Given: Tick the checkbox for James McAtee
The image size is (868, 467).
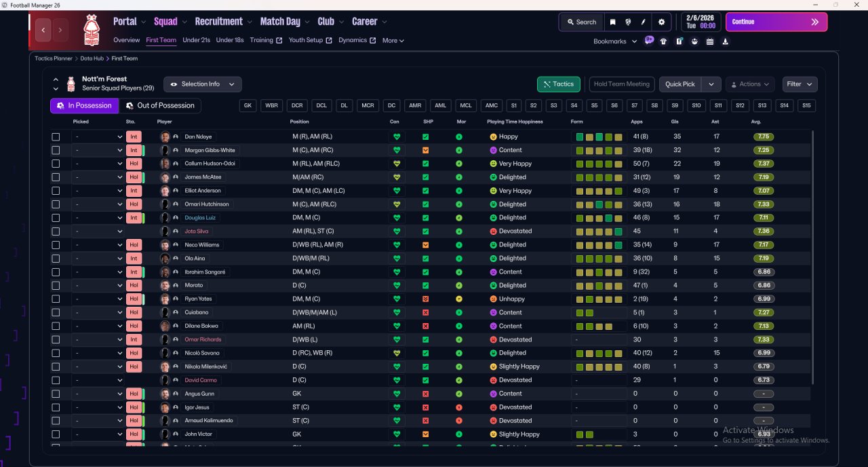Looking at the screenshot, I should coord(56,177).
